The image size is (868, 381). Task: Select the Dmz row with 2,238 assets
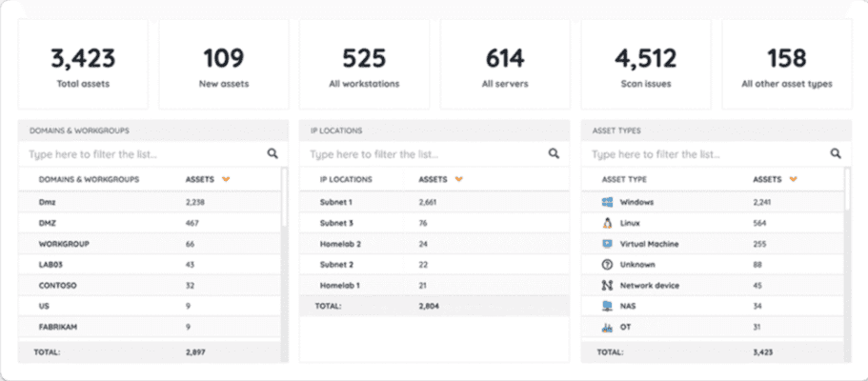click(x=150, y=202)
